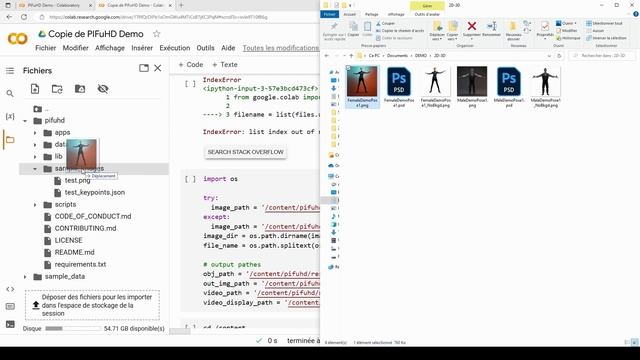
Task: Open the command palette icon in Colab sidebar
Action: pos(10,306)
